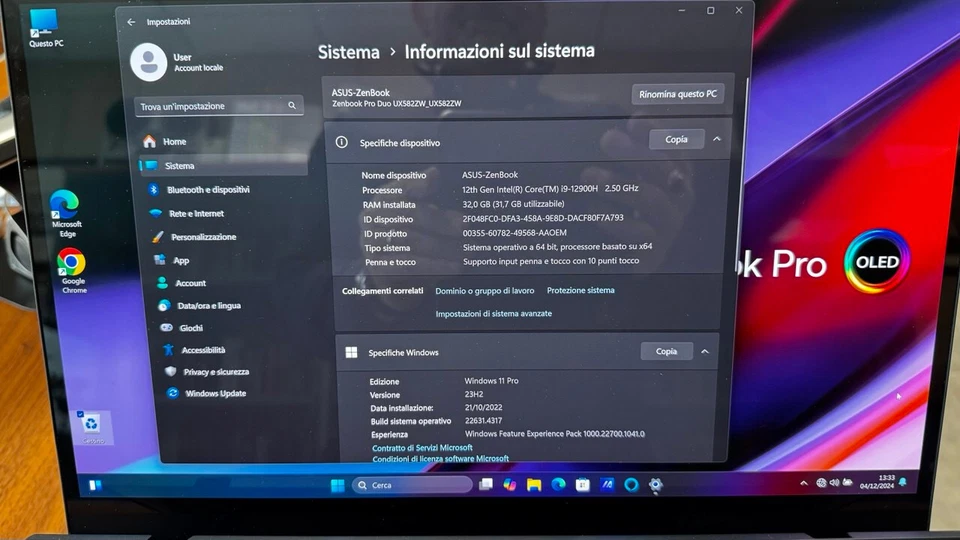Launch Copilot from the taskbar

click(x=509, y=485)
